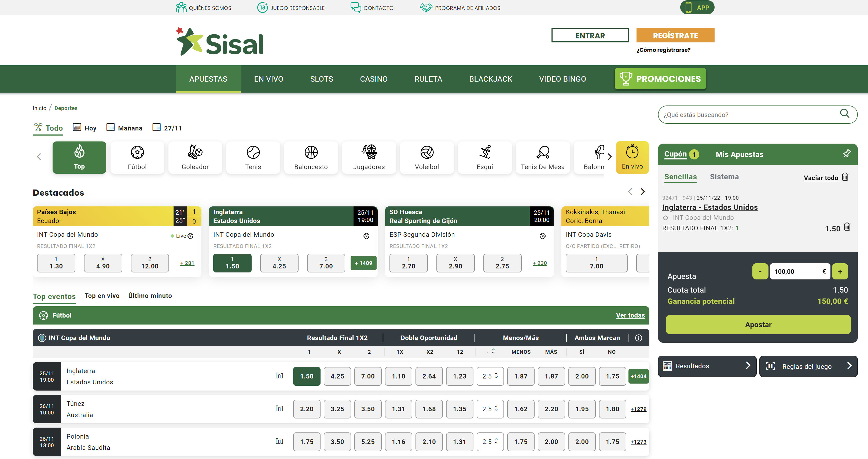Open the Esquí sport category
This screenshot has height=459, width=868.
[485, 158]
